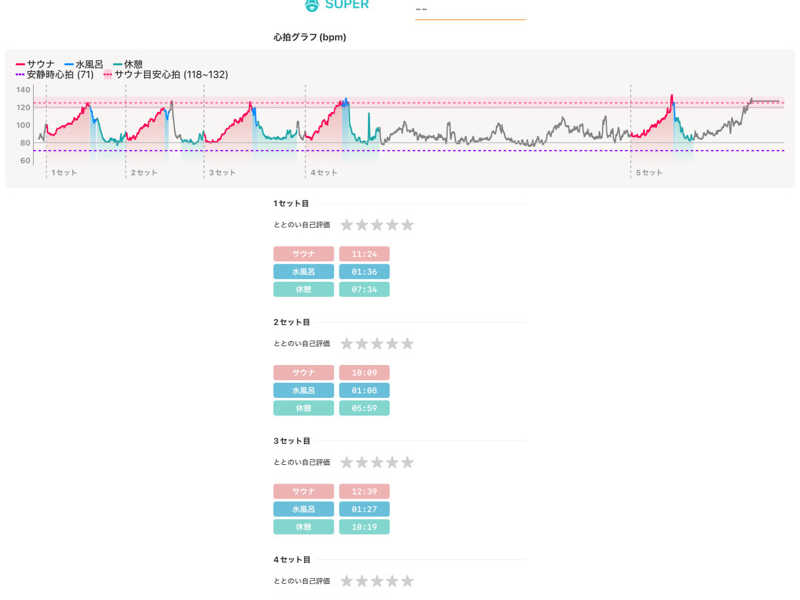Toggle the サウナ series in graph legend
This screenshot has height=600, width=800.
coord(35,64)
